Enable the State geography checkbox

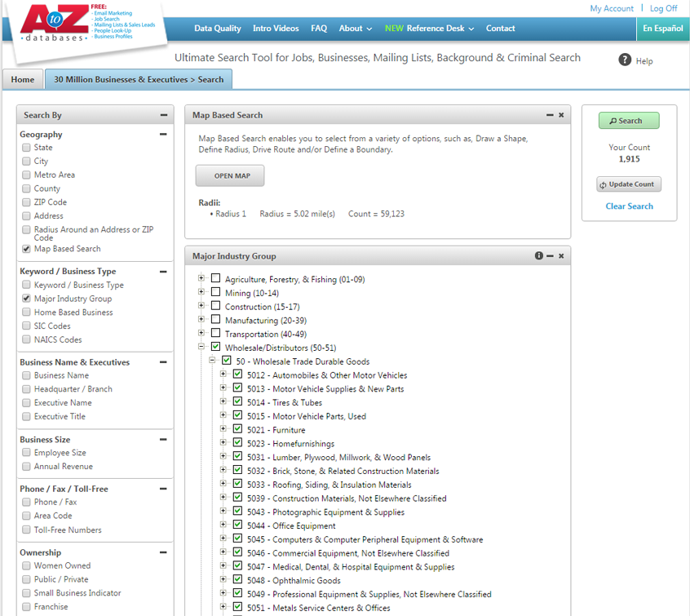tap(26, 148)
